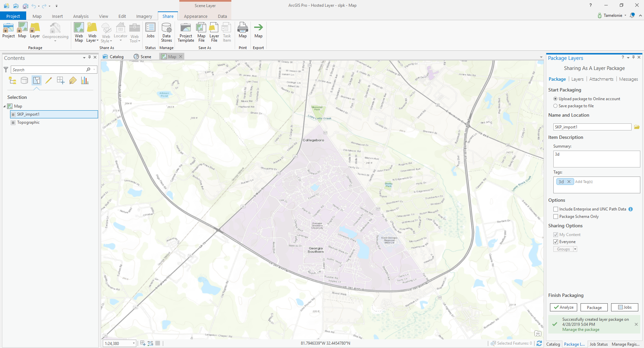Enable Include Enterprise and UNC Path Data
This screenshot has height=348, width=644.
(556, 209)
